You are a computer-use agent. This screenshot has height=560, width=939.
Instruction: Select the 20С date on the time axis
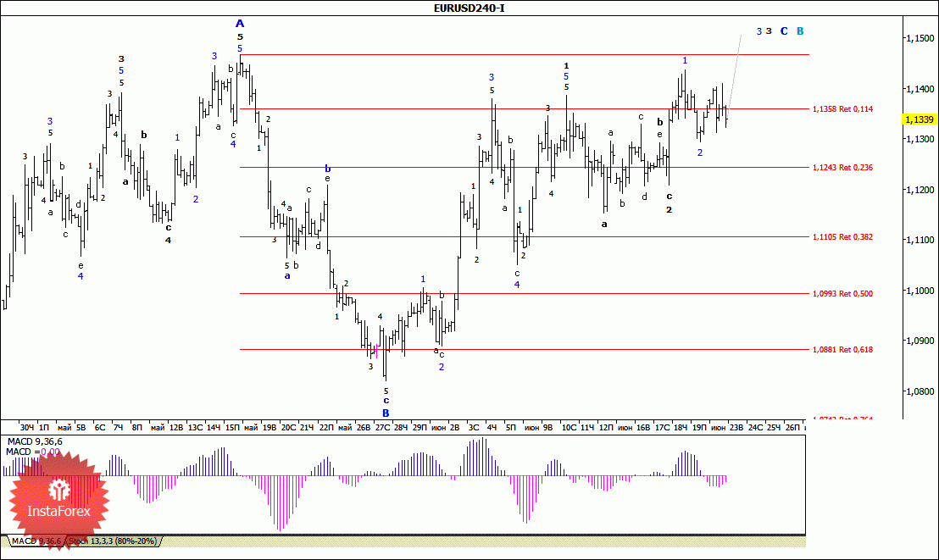click(x=288, y=428)
